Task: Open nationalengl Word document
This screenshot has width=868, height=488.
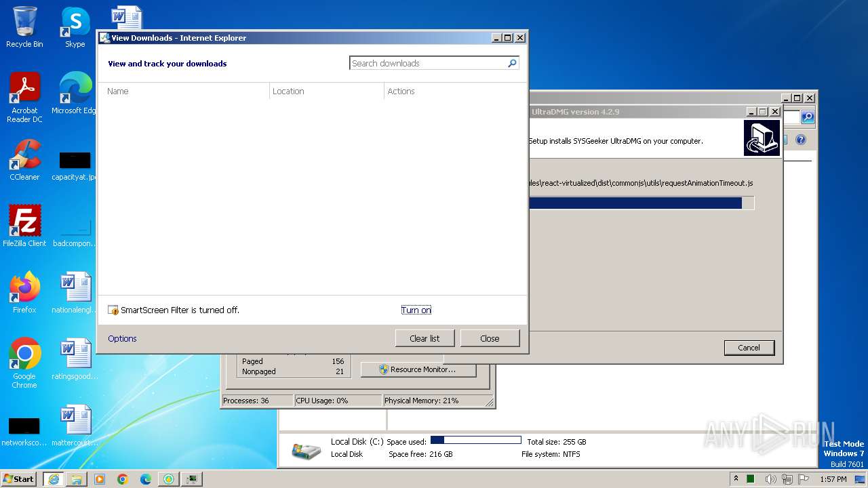Action: point(75,292)
